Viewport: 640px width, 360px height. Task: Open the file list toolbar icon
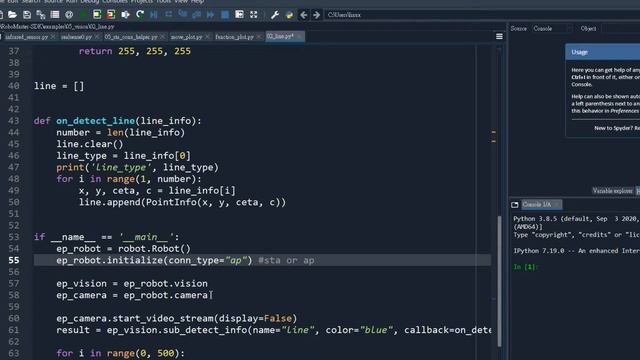point(55,15)
